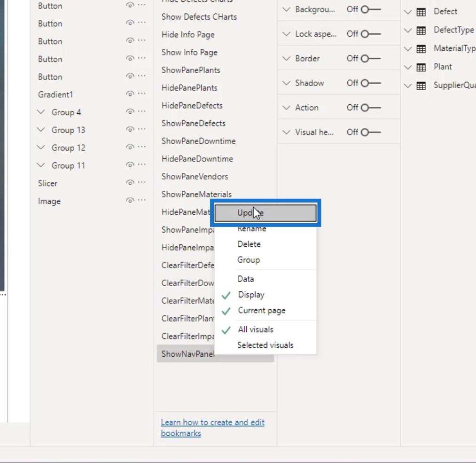Choose Rename in the bookmark context menu
This screenshot has width=476, height=463.
click(x=265, y=228)
